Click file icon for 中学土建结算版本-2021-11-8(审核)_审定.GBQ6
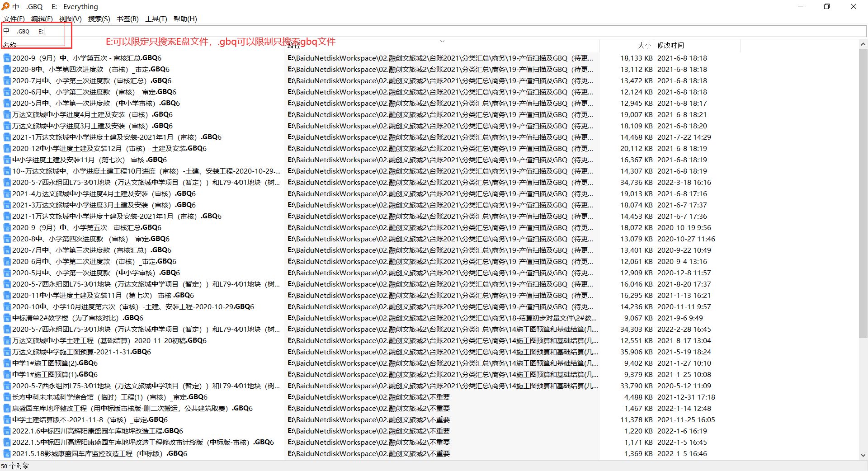The image size is (868, 471). coord(7,420)
